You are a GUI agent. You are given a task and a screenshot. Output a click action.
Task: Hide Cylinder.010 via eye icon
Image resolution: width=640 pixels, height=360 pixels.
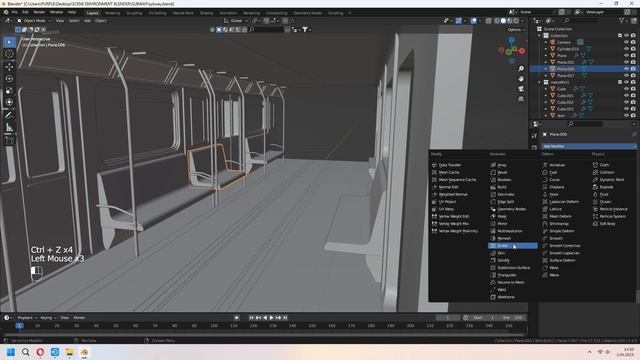(626, 49)
